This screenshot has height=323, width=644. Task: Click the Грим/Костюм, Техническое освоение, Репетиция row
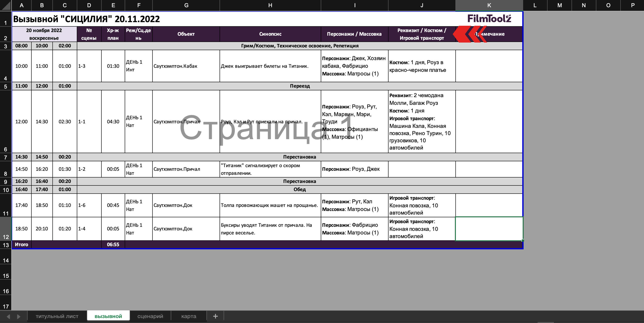point(300,46)
